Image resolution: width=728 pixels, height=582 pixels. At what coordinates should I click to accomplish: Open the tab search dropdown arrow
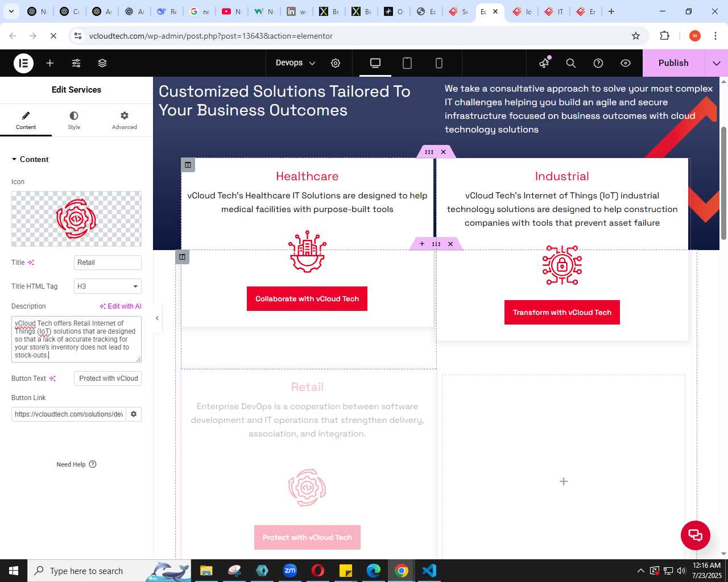click(x=11, y=11)
